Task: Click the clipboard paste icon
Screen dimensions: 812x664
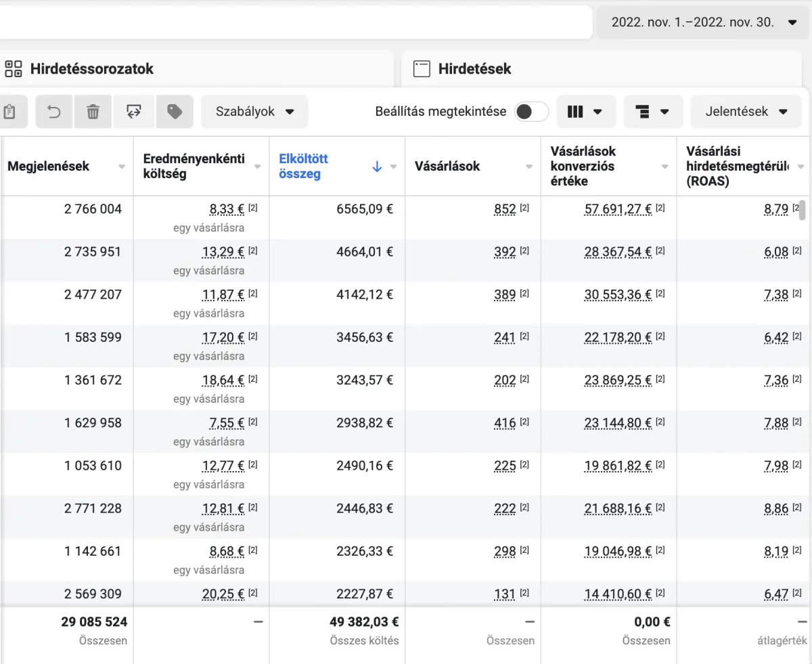Action: [x=9, y=112]
